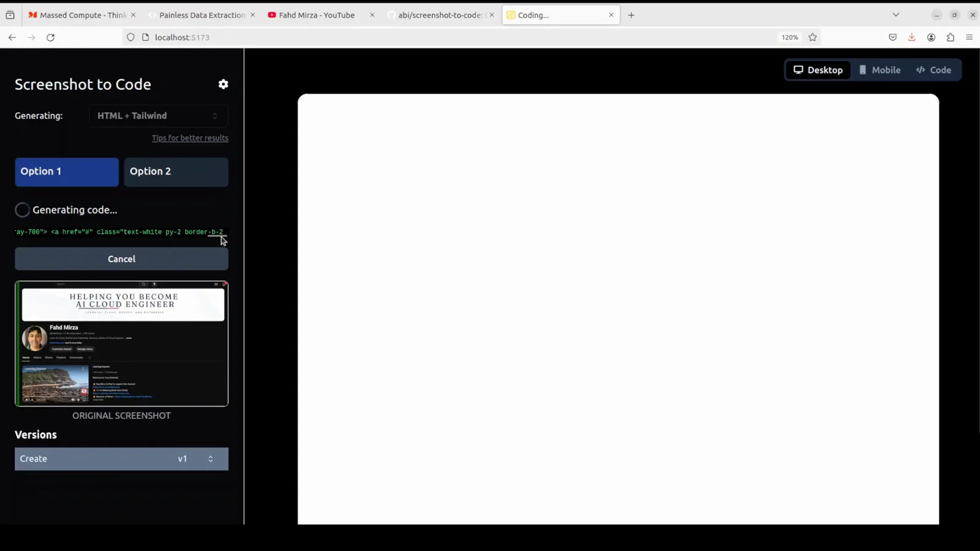Select Option 1 variant
This screenshot has width=980, height=551.
pyautogui.click(x=67, y=172)
